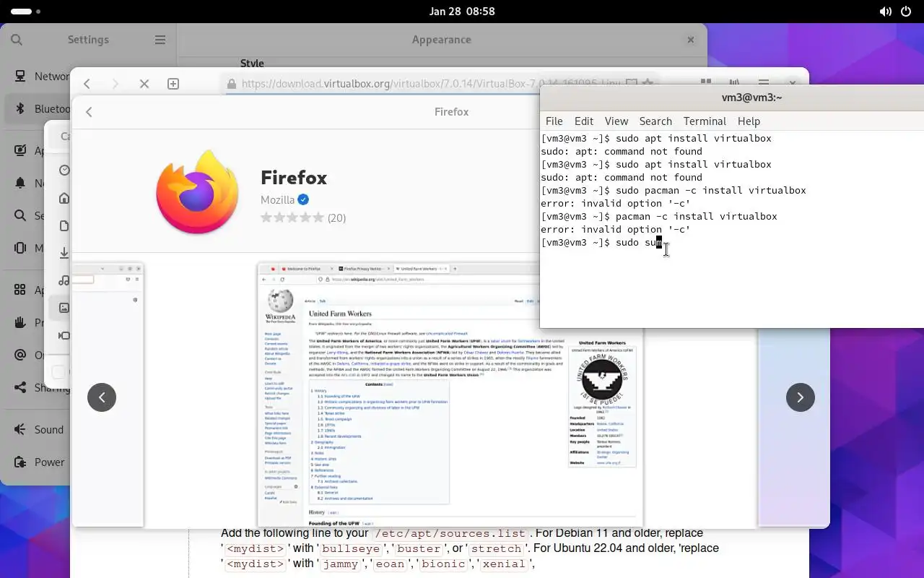Click the Sharing icon in Settings sidebar
Image resolution: width=924 pixels, height=578 pixels.
20,387
